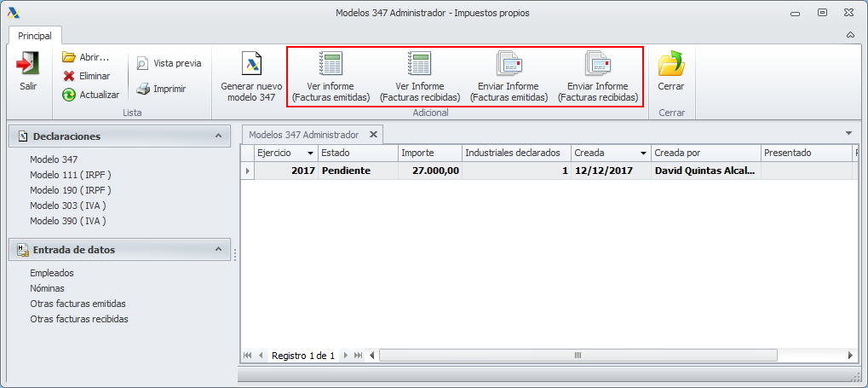Open Empleados data entry

pyautogui.click(x=52, y=273)
